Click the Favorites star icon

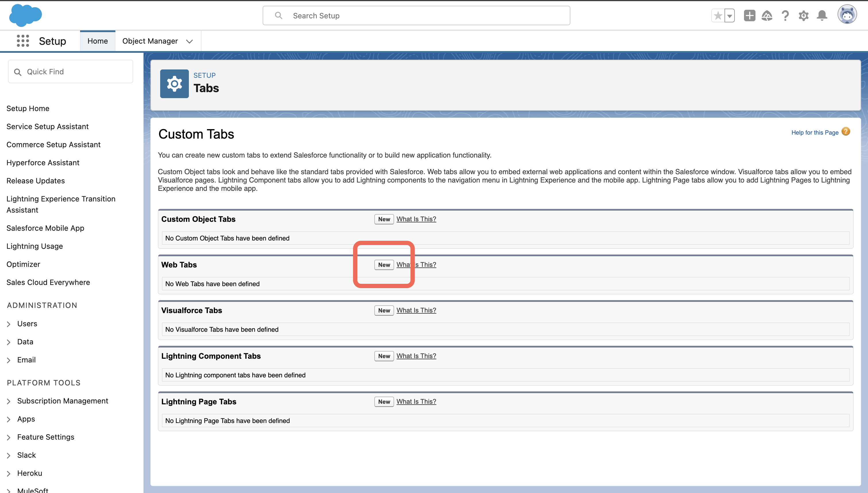718,15
